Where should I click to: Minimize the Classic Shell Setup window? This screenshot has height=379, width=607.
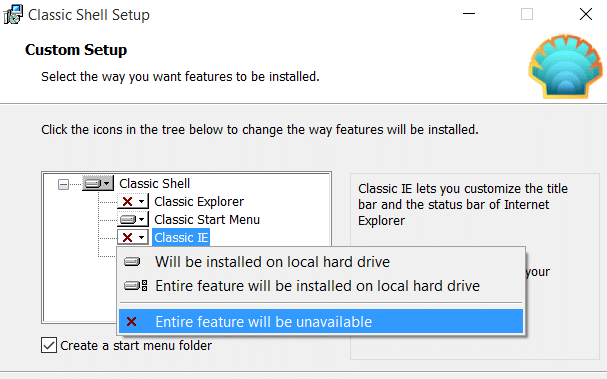pyautogui.click(x=468, y=14)
